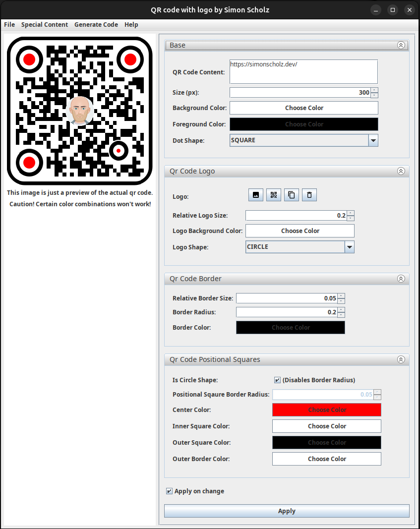The image size is (420, 529).
Task: Decrease Border Radius with down arrow
Action: point(341,315)
